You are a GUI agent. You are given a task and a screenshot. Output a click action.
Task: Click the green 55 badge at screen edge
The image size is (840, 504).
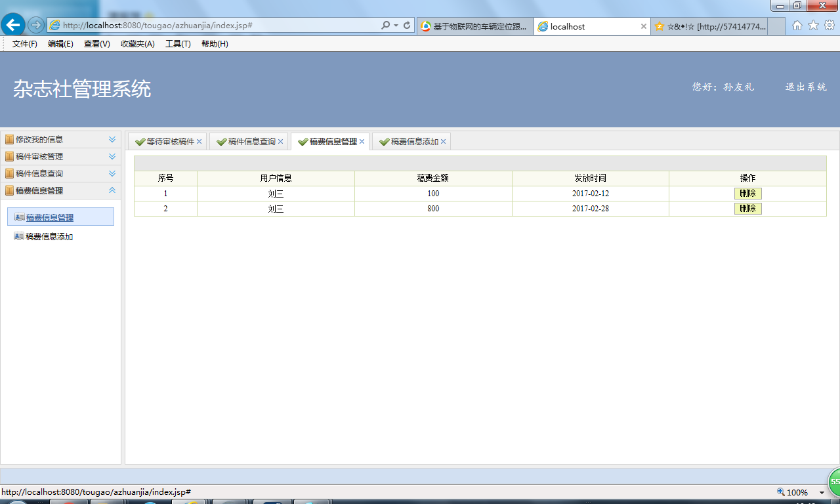point(834,482)
